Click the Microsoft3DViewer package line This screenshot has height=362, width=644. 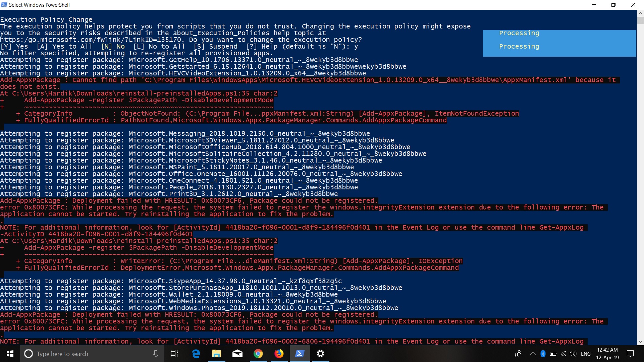[x=197, y=140]
